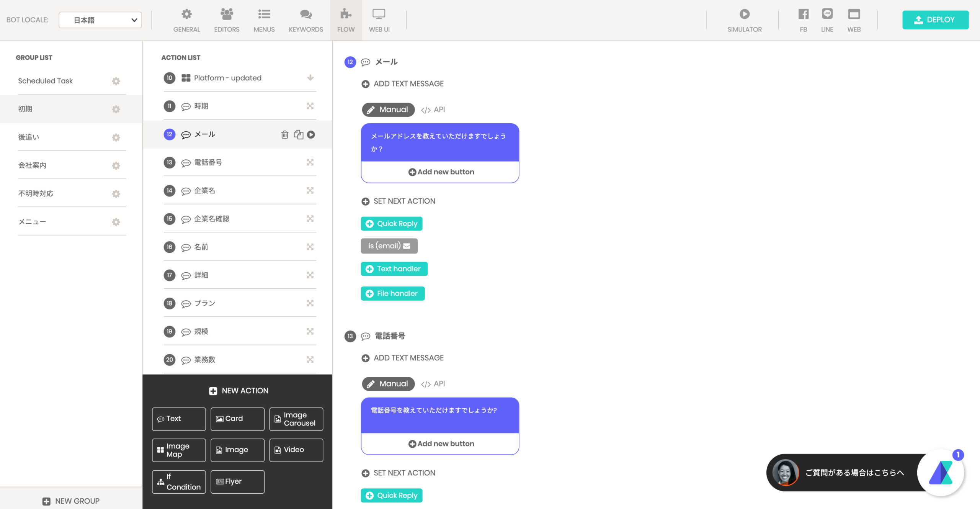980x509 pixels.
Task: Open the BOT LOCALE 日本語 dropdown
Action: (100, 20)
